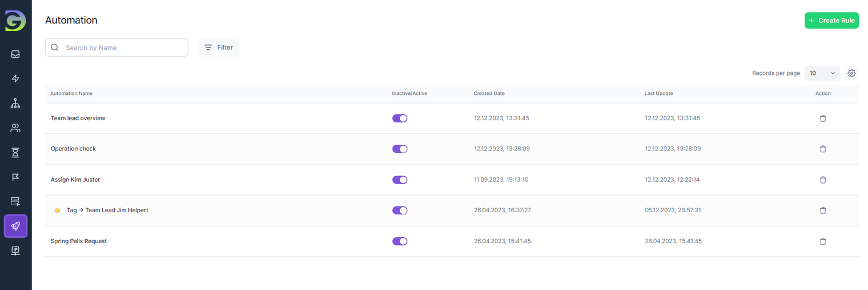Disable the Operation check automation

click(399, 149)
